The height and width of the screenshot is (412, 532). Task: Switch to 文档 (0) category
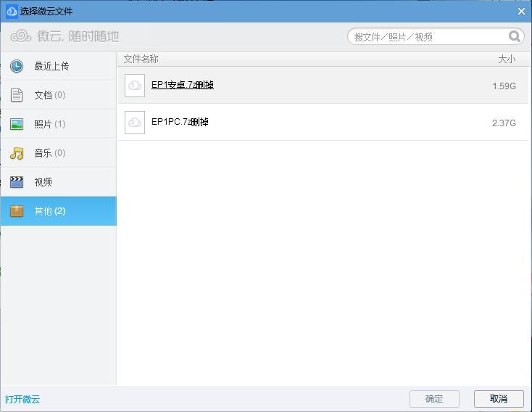coord(49,95)
